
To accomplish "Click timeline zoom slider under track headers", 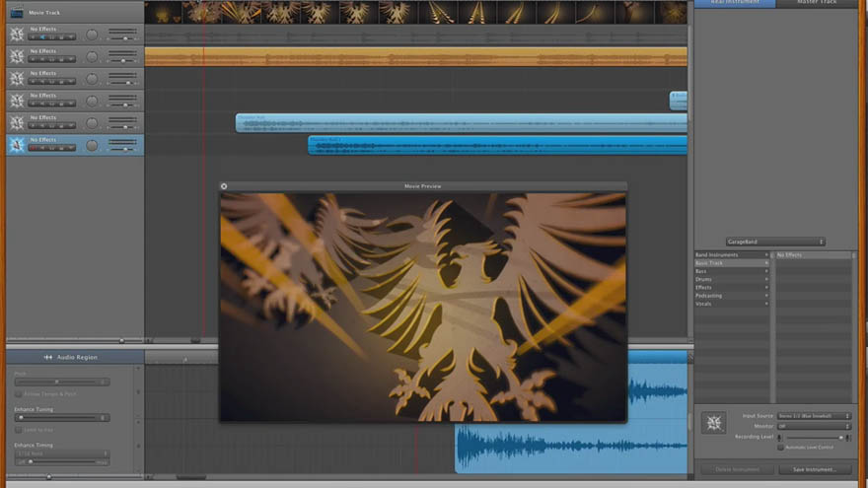I will [x=74, y=340].
